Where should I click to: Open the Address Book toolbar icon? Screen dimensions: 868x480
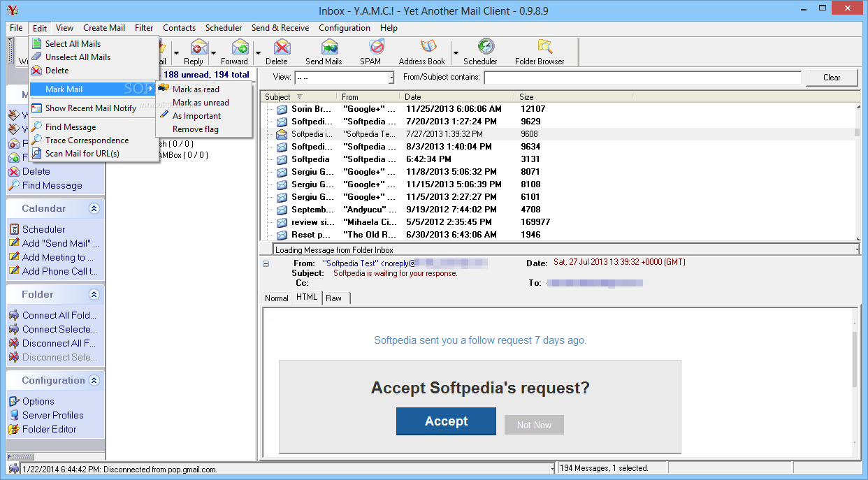428,47
